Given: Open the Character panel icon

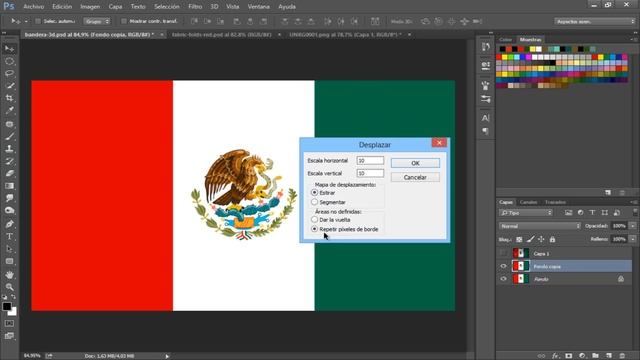Looking at the screenshot, I should click(485, 118).
